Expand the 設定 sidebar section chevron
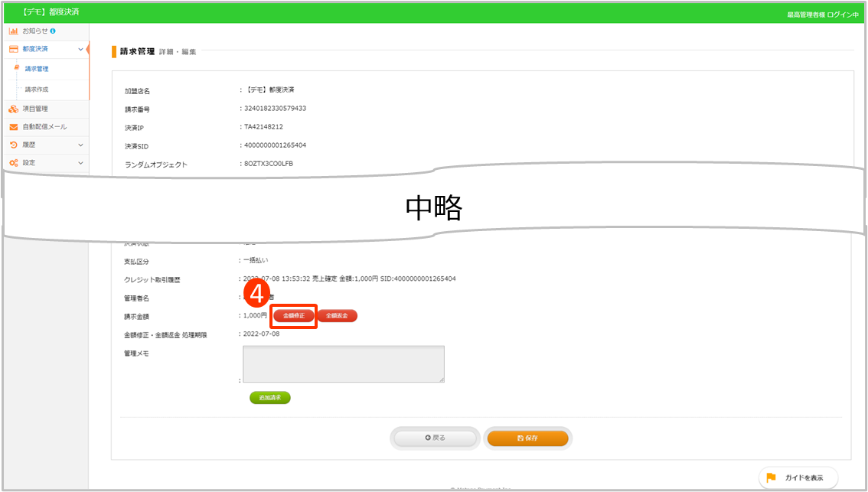This screenshot has height=492, width=868. click(80, 163)
